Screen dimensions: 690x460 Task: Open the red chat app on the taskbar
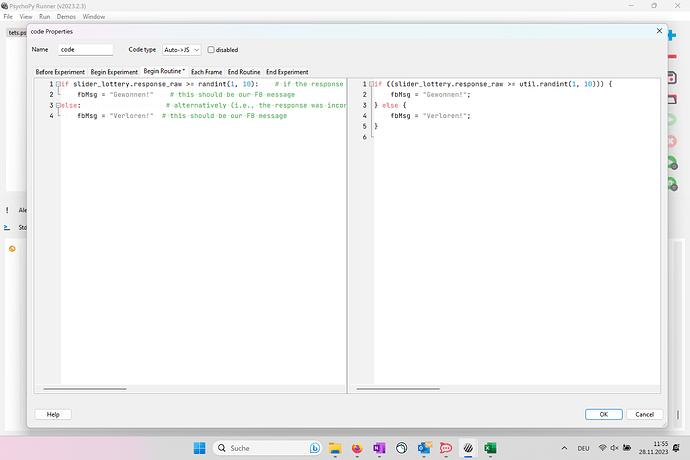coord(446,448)
